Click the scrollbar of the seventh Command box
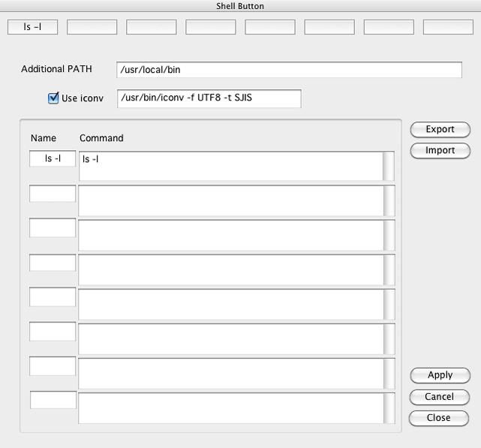The width and height of the screenshot is (481, 448). tap(389, 374)
